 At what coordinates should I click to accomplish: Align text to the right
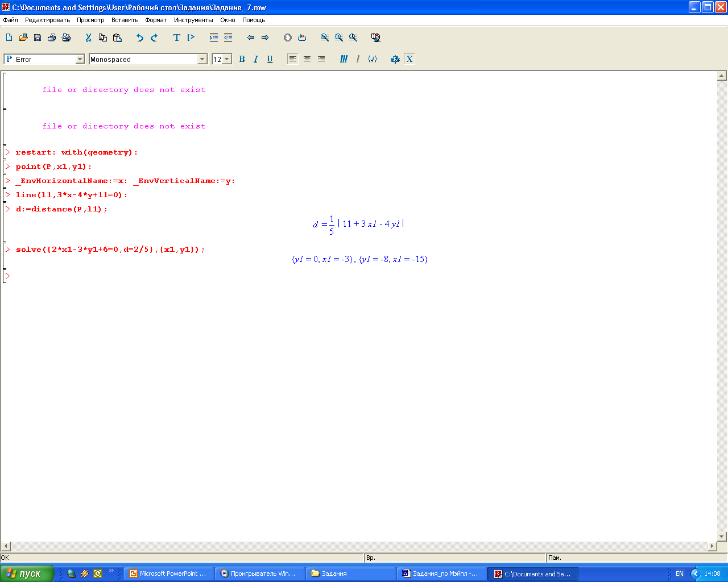[321, 59]
